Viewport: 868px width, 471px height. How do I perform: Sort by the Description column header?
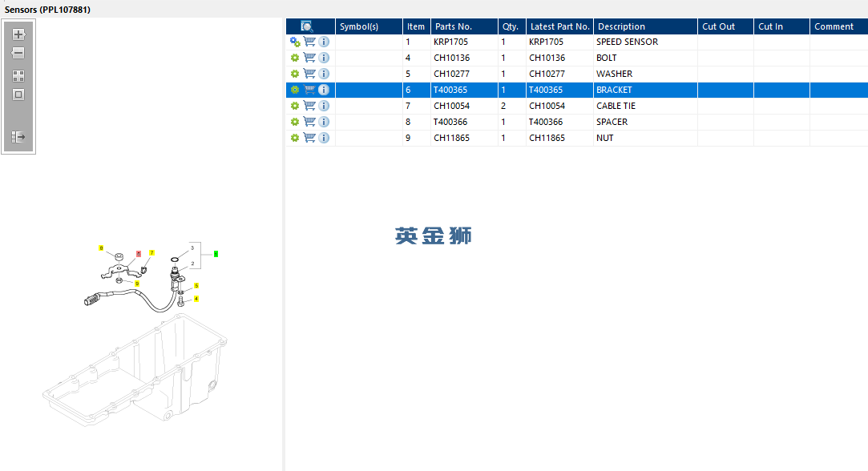point(645,26)
